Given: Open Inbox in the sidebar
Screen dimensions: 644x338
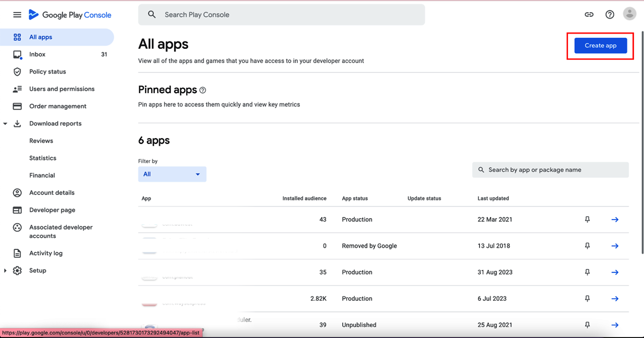Looking at the screenshot, I should 37,54.
